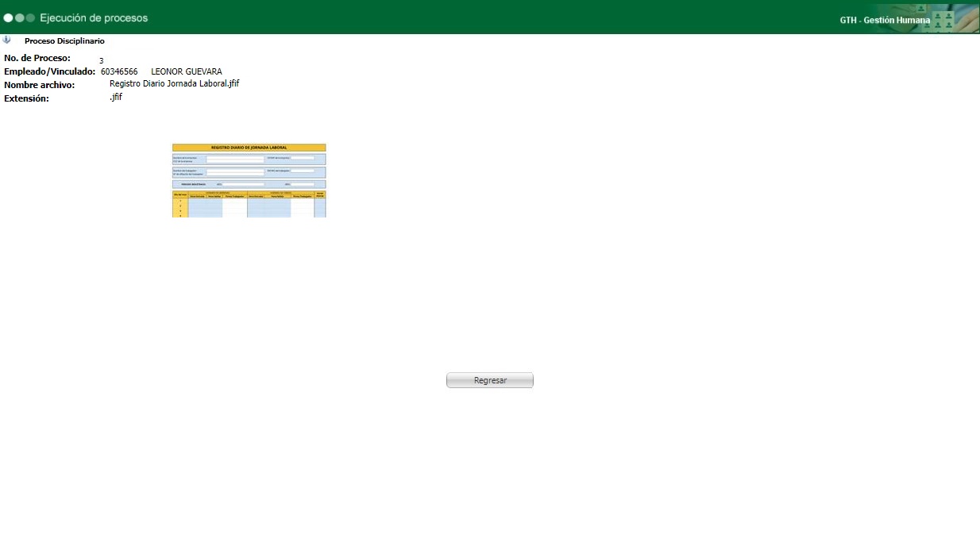This screenshot has width=980, height=554.
Task: Select the 'Proceso Disciplinario' heading text
Action: 64,40
